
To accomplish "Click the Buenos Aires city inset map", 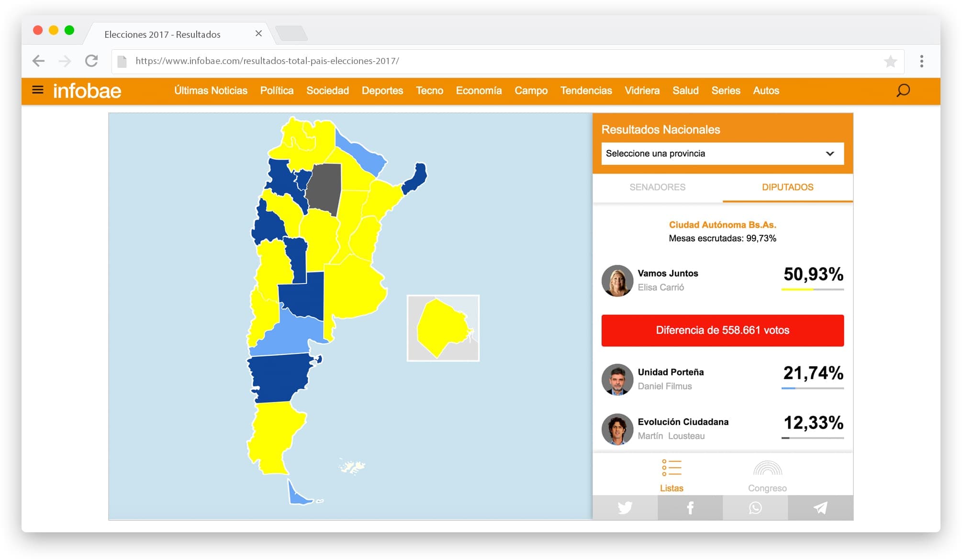I will pyautogui.click(x=443, y=328).
